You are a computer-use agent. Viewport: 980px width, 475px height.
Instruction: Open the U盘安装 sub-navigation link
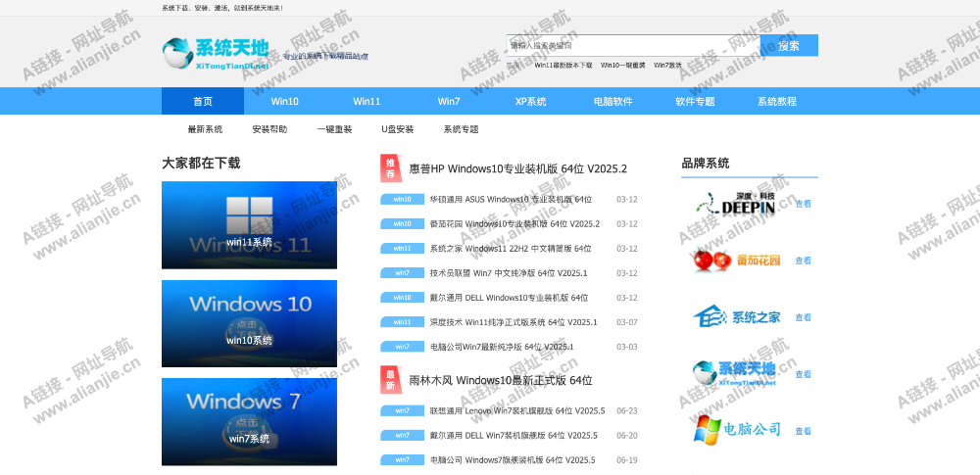click(398, 129)
